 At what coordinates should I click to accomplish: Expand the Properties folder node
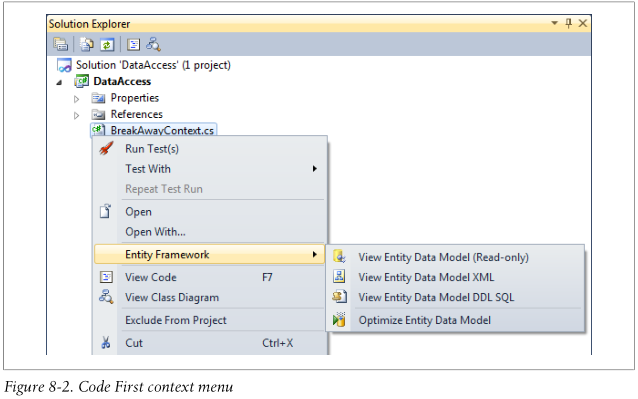[x=76, y=99]
